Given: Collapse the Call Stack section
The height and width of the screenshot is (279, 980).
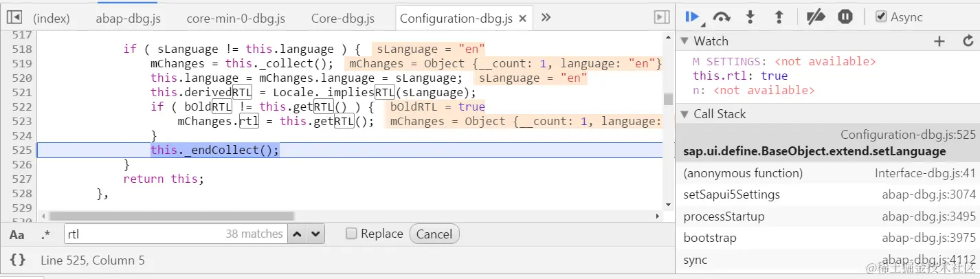Looking at the screenshot, I should tap(684, 114).
